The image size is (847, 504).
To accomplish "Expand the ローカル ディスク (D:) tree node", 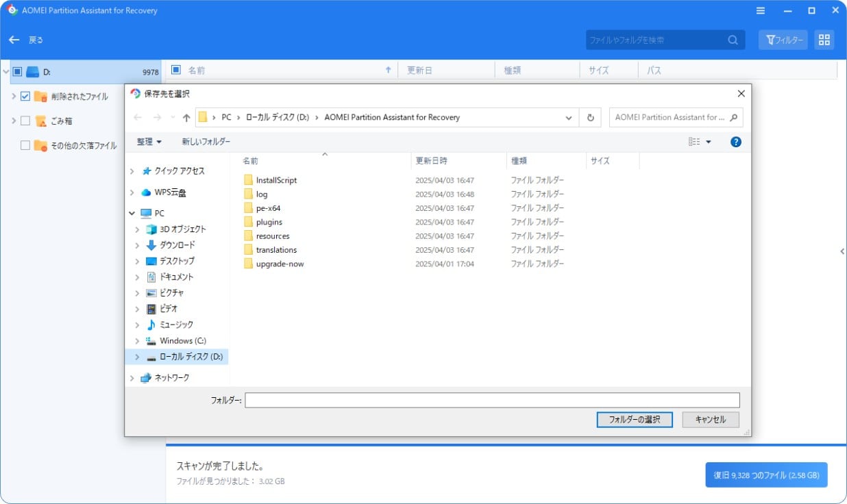I will (x=137, y=357).
